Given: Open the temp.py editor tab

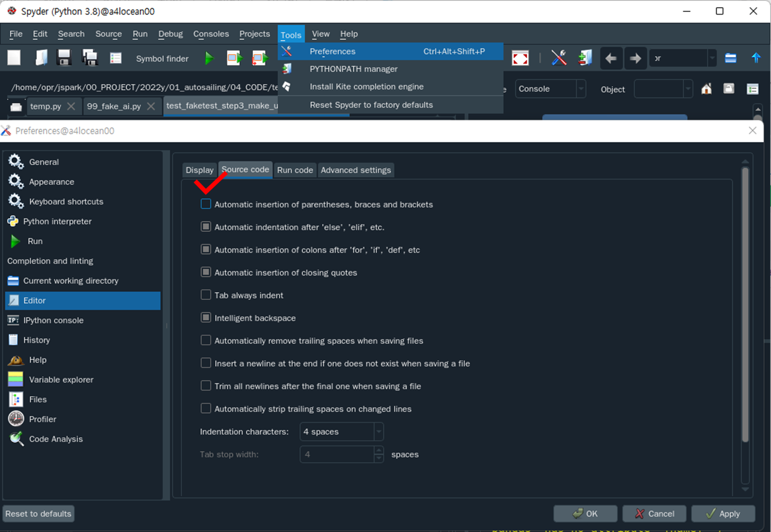Looking at the screenshot, I should (x=46, y=106).
